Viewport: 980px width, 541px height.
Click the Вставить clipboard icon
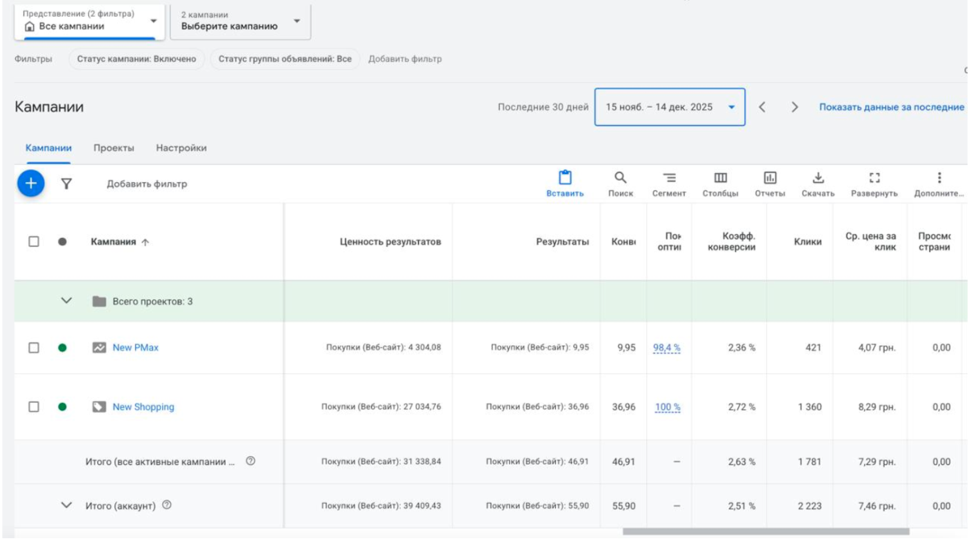coord(565,178)
